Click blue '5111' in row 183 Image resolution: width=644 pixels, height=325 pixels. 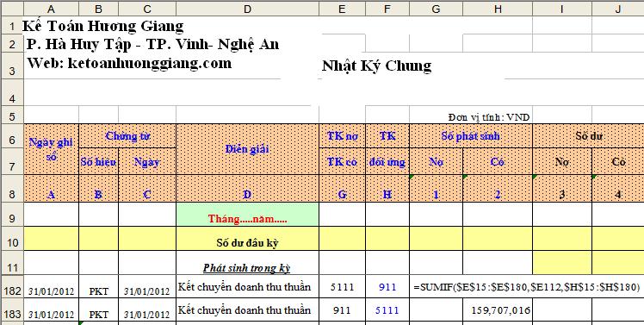[x=387, y=310]
